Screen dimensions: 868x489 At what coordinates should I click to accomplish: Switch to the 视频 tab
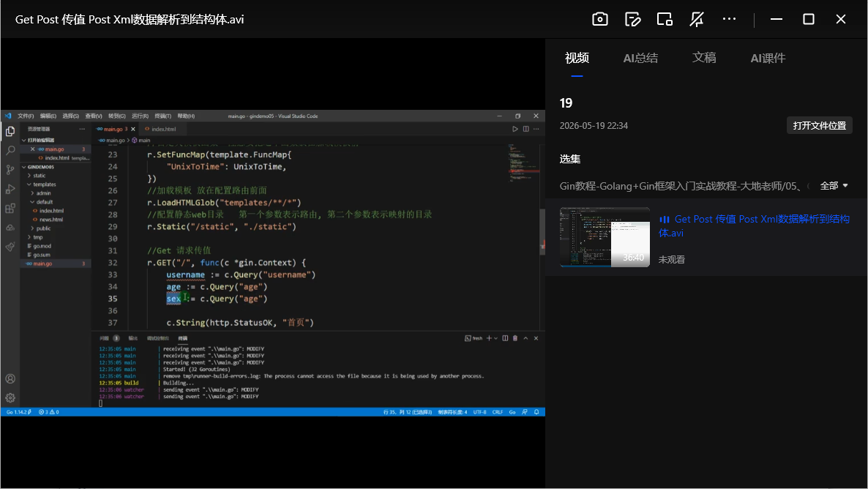click(x=577, y=58)
